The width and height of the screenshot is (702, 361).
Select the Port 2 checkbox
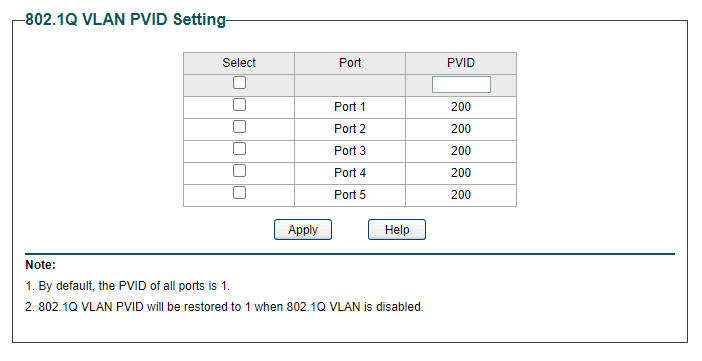click(x=240, y=127)
